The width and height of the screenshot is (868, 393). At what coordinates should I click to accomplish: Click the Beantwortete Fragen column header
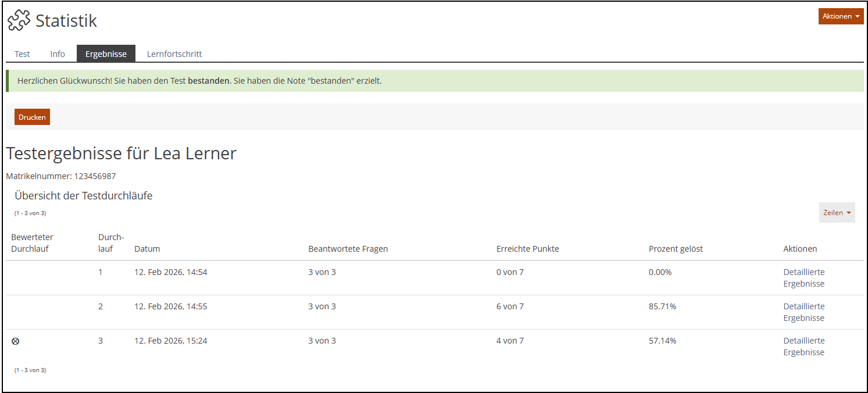tap(348, 249)
